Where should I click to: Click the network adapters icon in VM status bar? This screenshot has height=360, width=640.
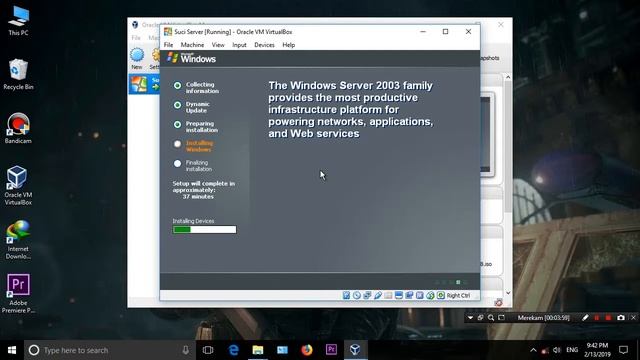(367, 295)
